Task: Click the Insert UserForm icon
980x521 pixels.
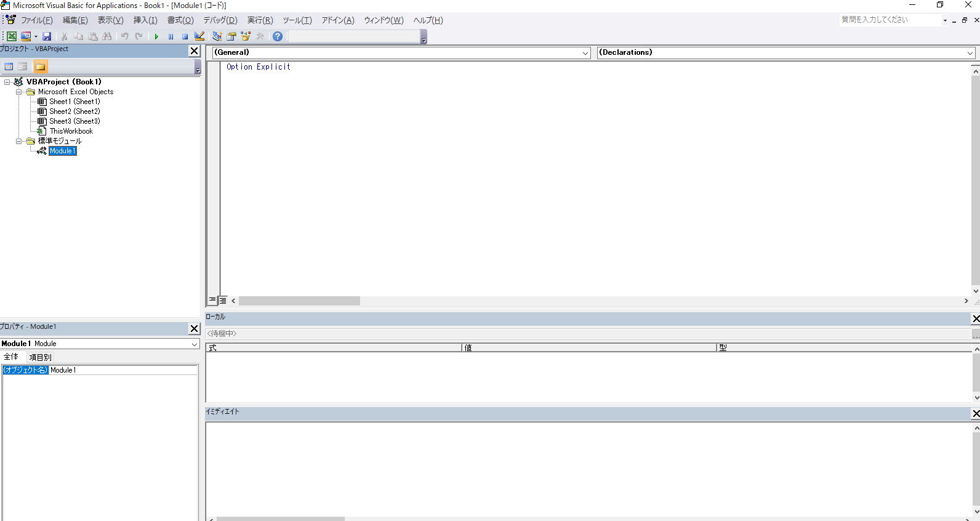Action: (26, 36)
